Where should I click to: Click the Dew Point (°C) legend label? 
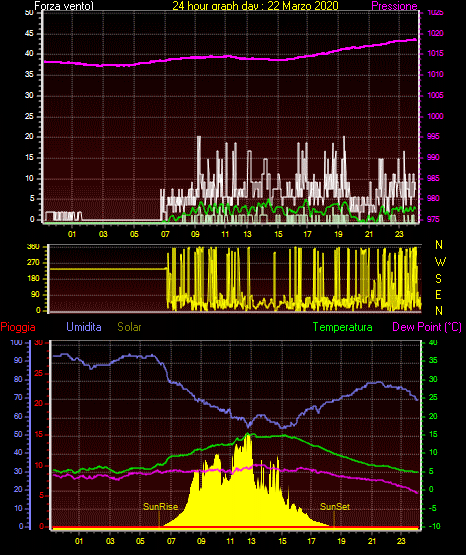427,327
